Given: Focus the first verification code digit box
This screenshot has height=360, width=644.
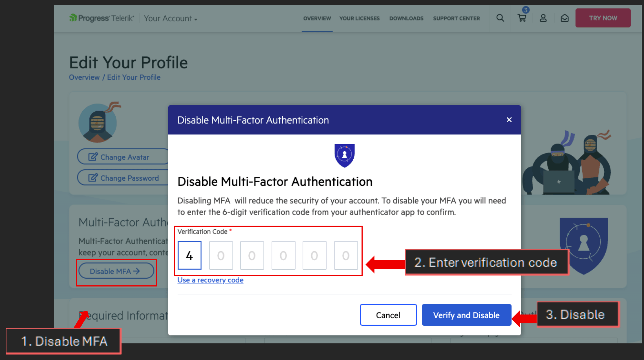Looking at the screenshot, I should tap(189, 255).
